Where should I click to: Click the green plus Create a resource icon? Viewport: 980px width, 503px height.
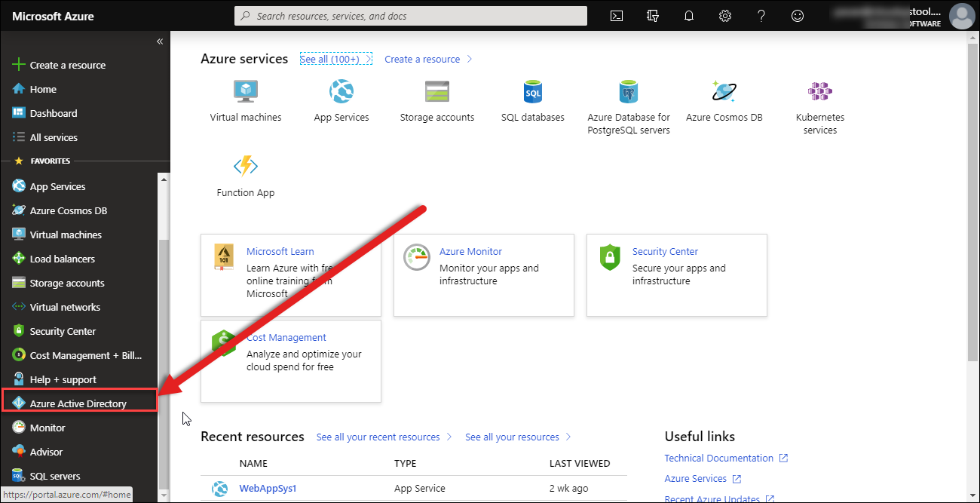[19, 65]
